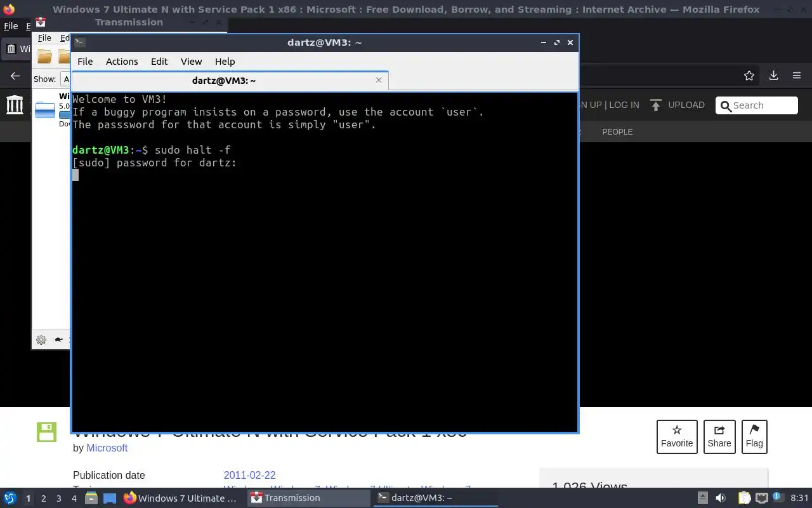812x508 pixels.
Task: Click the Transmission app icon in title bar
Action: point(41,22)
